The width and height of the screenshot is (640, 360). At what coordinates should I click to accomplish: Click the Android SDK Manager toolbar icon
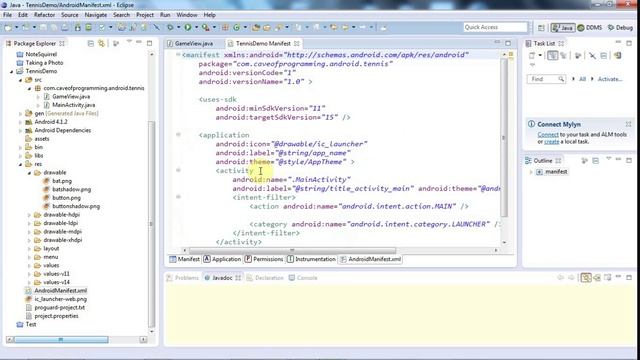click(77, 27)
